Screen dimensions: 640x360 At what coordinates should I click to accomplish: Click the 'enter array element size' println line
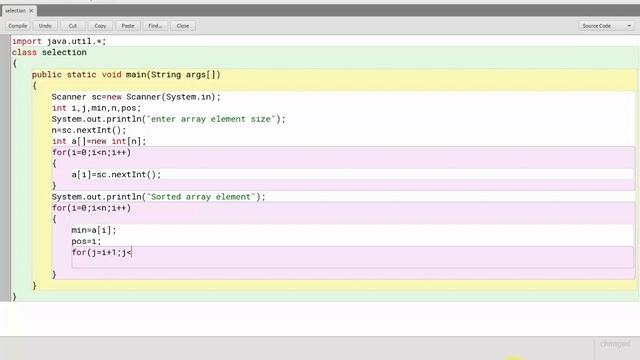tap(168, 119)
